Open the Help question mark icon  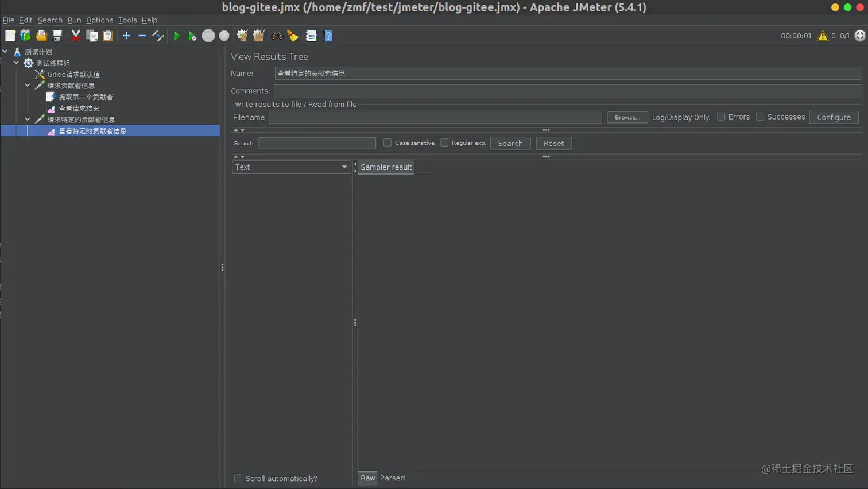[x=328, y=36]
